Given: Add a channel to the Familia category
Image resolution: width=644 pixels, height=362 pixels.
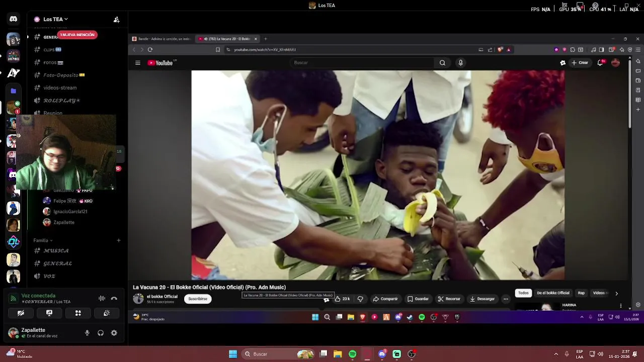Looking at the screenshot, I should [119, 240].
